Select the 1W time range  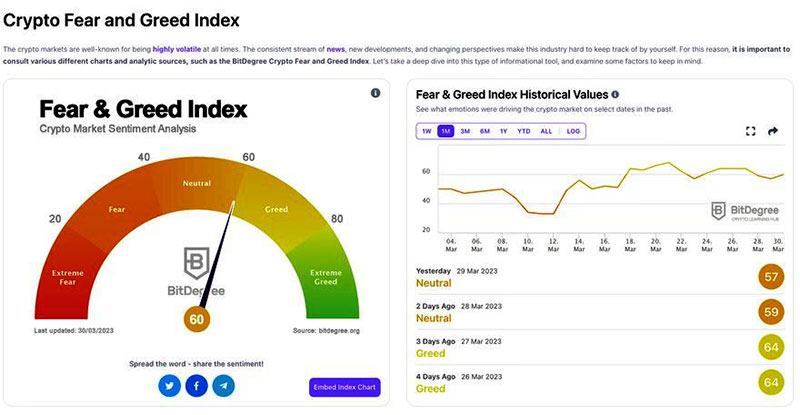(x=427, y=131)
